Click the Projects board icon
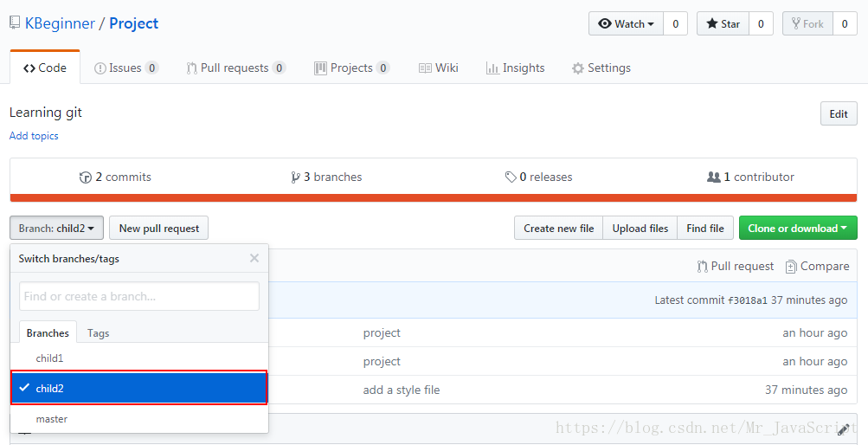Image resolution: width=868 pixels, height=445 pixels. coord(320,68)
